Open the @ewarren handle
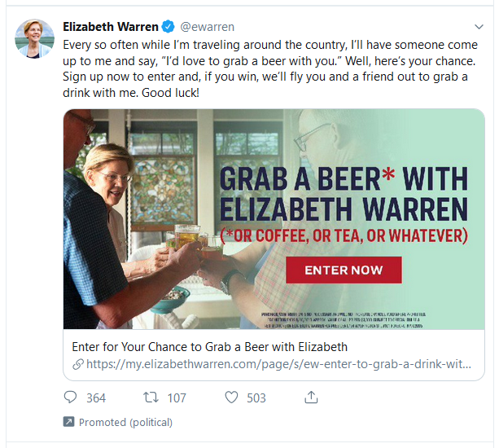The image size is (499, 448). [208, 27]
